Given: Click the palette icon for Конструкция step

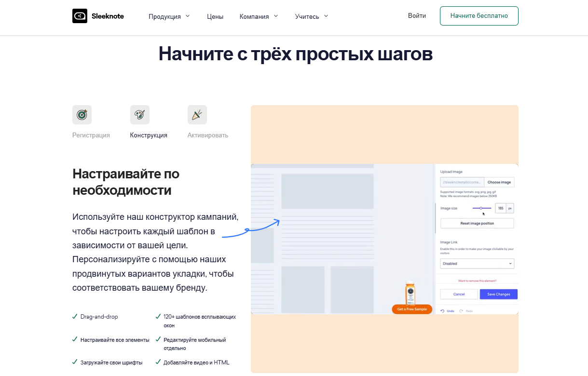Looking at the screenshot, I should point(139,114).
